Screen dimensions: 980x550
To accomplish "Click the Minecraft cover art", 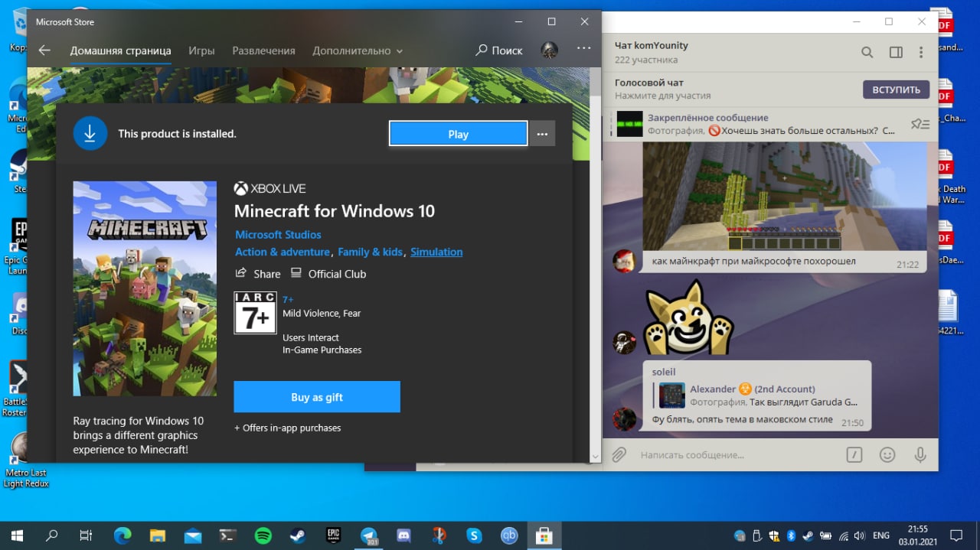I will tap(145, 288).
